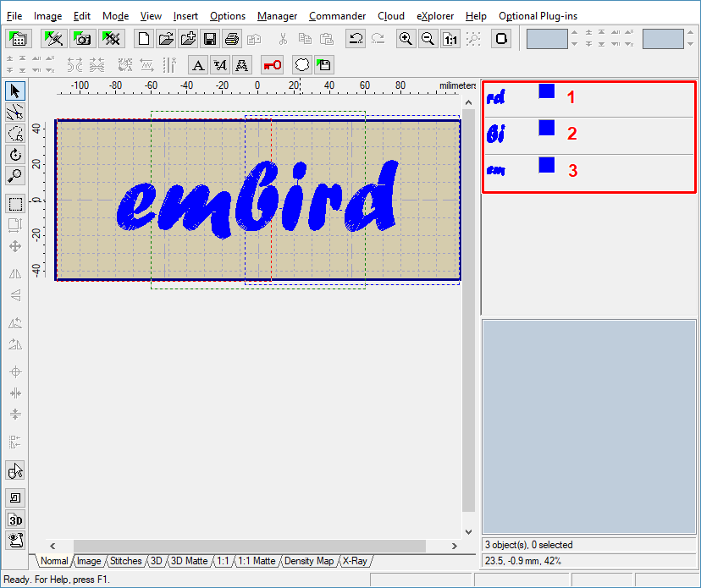The image size is (701, 588).
Task: Open the Options menu
Action: coord(227,16)
